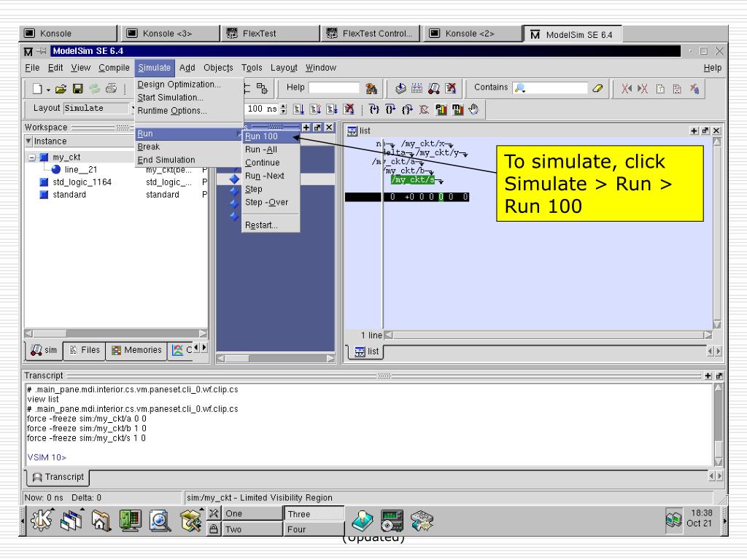
Task: Open the K menu on the taskbar
Action: [42, 519]
